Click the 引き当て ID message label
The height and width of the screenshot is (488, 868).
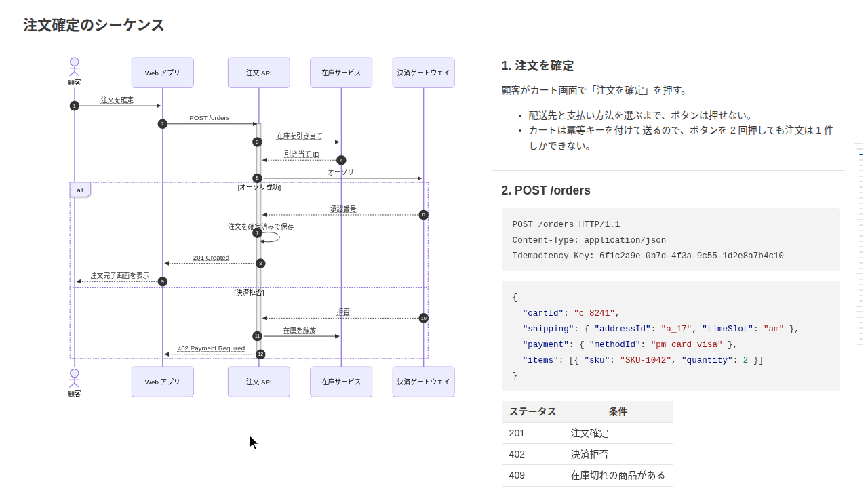tap(302, 155)
